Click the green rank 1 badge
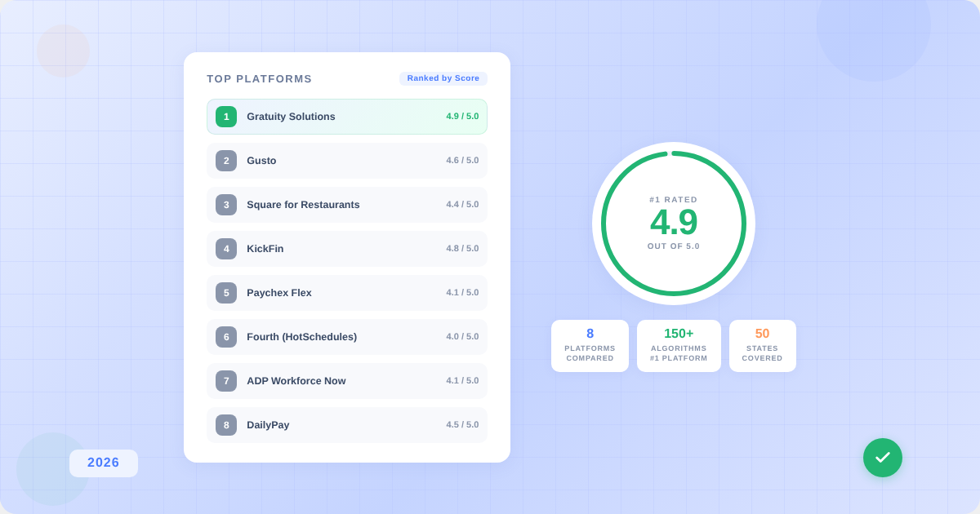Viewport: 980px width, 514px height. pyautogui.click(x=226, y=117)
